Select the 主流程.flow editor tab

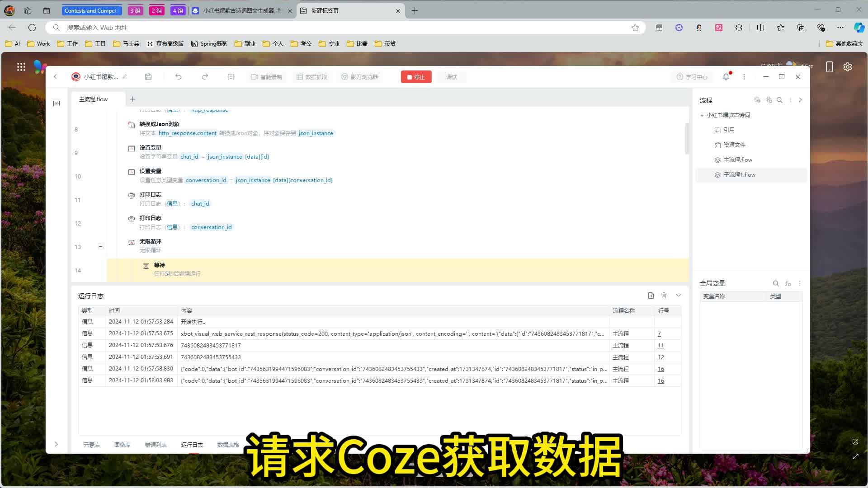(x=94, y=99)
